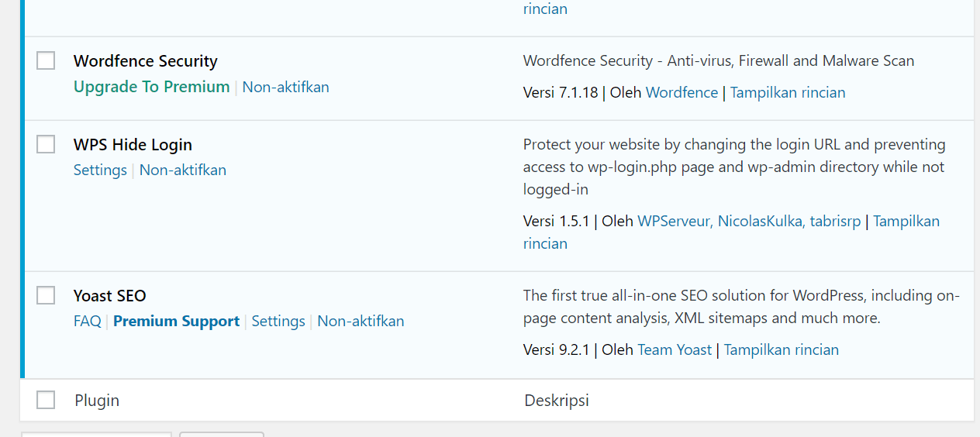Select the Yoast SEO plugin checkbox

(46, 295)
